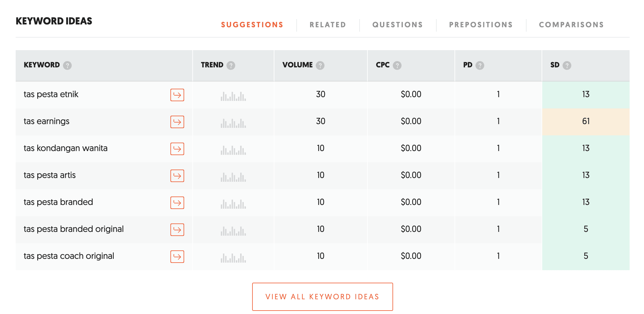
Task: Open arrow icon for tas kondangan wanita
Action: coord(177,149)
